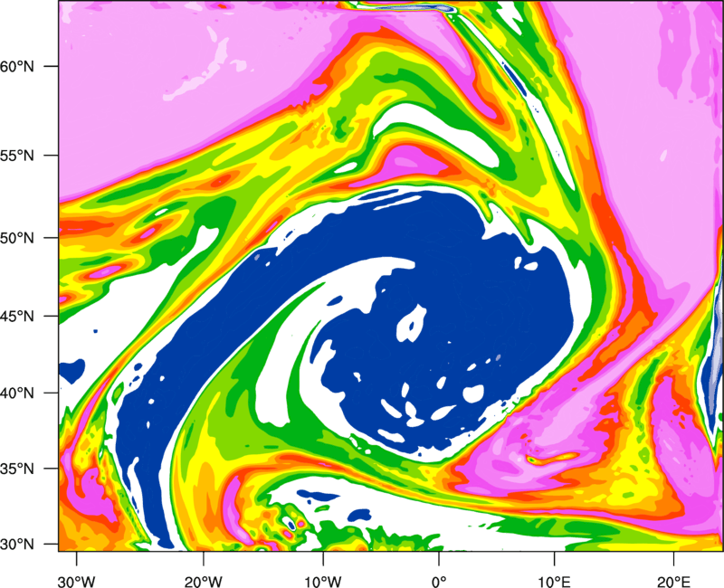This screenshot has width=724, height=588.
Task: Click the 20°W longitude label
Action: (203, 582)
